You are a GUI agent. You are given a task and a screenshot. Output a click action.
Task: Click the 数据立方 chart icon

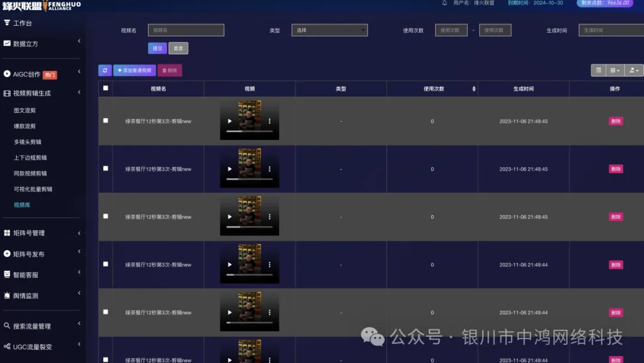click(7, 43)
